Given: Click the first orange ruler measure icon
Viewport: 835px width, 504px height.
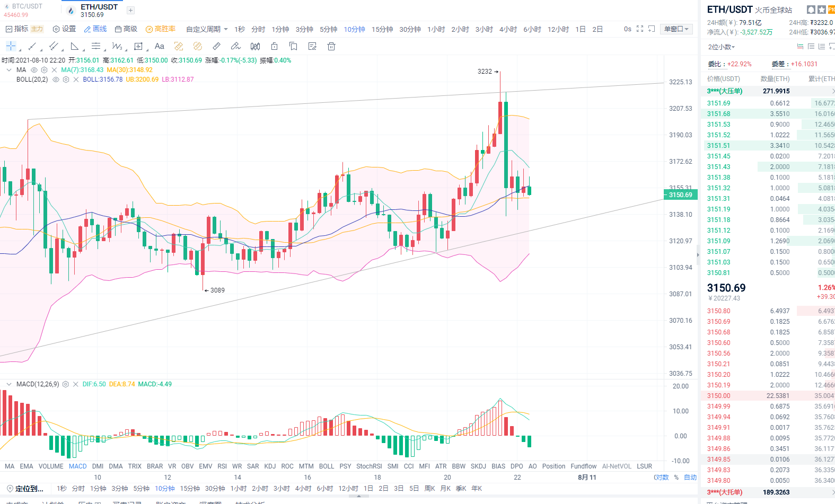Looking at the screenshot, I should pos(179,46).
